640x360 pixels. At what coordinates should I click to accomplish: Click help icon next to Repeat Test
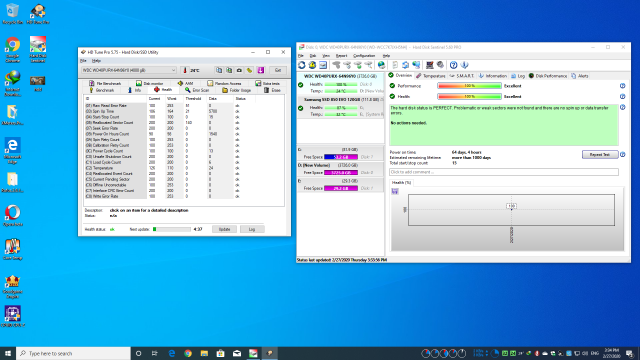pos(622,155)
